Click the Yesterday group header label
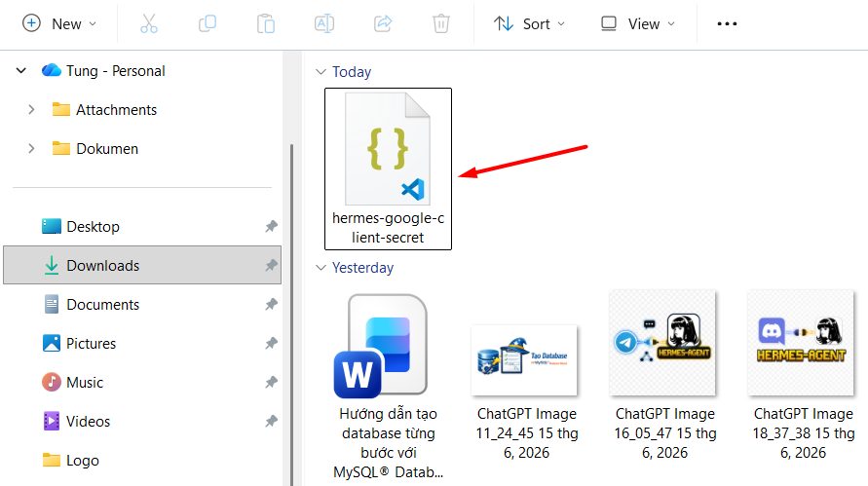This screenshot has width=868, height=486. pos(362,268)
